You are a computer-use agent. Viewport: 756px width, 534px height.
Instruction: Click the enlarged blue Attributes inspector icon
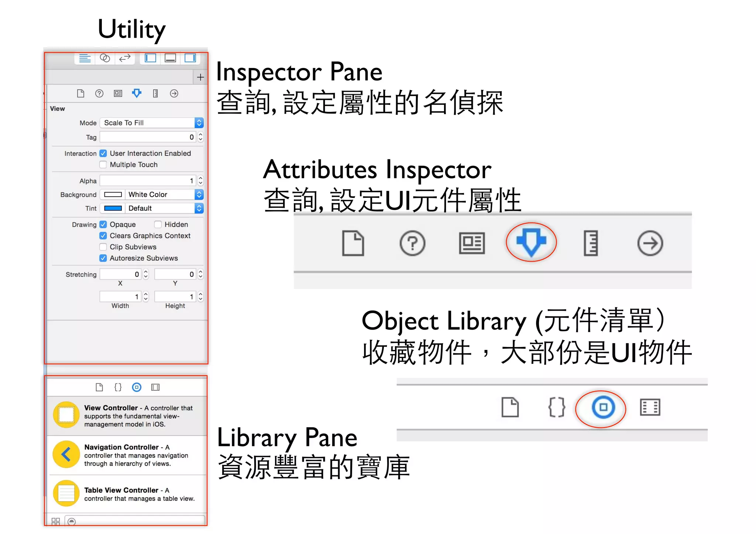click(x=531, y=242)
